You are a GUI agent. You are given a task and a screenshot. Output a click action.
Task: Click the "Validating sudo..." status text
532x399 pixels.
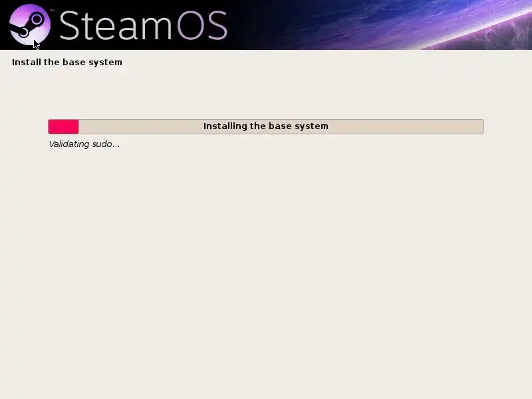[84, 144]
